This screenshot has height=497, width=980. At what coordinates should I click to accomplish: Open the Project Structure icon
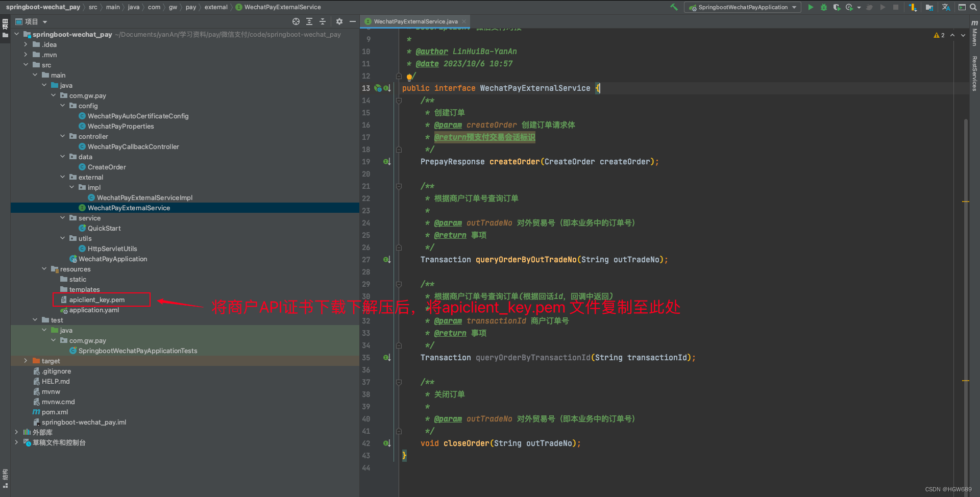click(929, 7)
